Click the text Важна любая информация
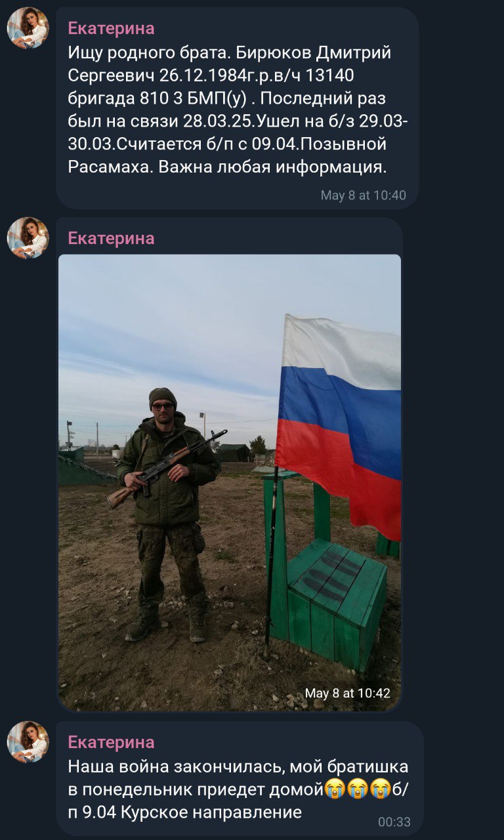Image resolution: width=504 pixels, height=840 pixels. [x=272, y=167]
